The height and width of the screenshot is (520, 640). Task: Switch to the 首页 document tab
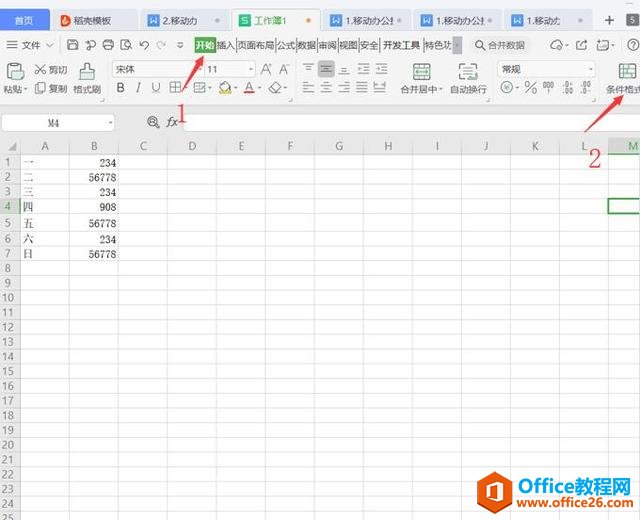click(x=24, y=20)
